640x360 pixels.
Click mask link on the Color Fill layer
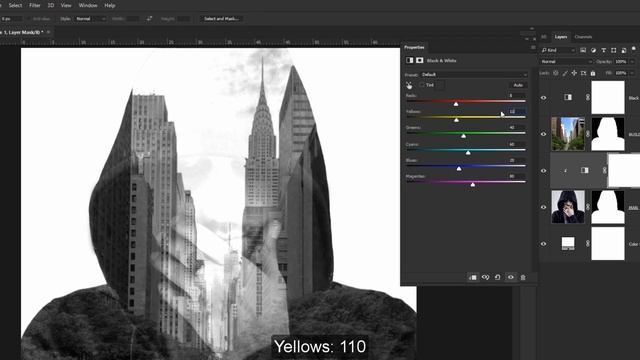click(x=588, y=244)
